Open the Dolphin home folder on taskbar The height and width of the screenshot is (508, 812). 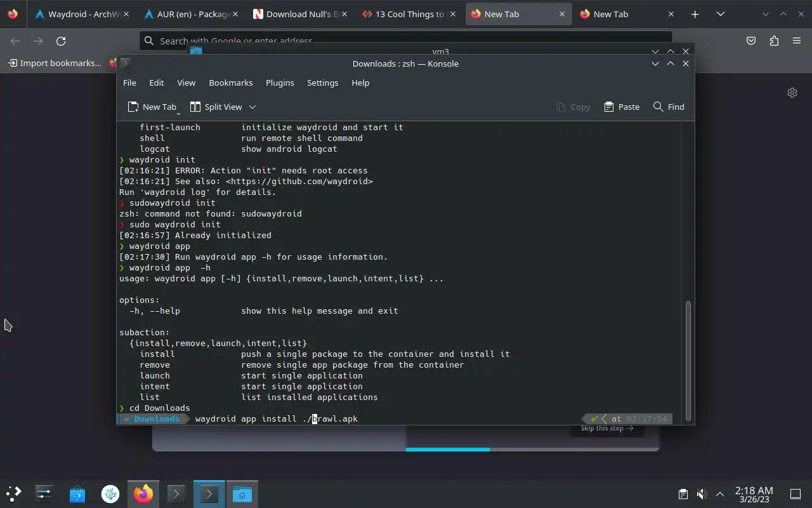(x=242, y=493)
